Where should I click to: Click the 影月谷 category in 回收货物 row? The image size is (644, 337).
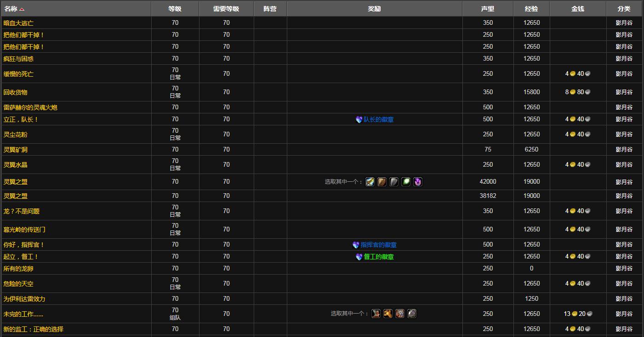624,92
